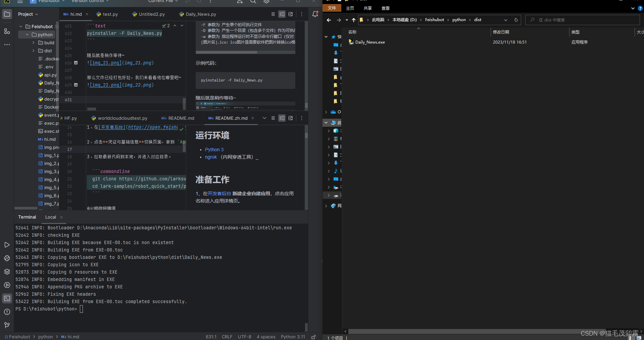Open top editor tab options menu

302,14
